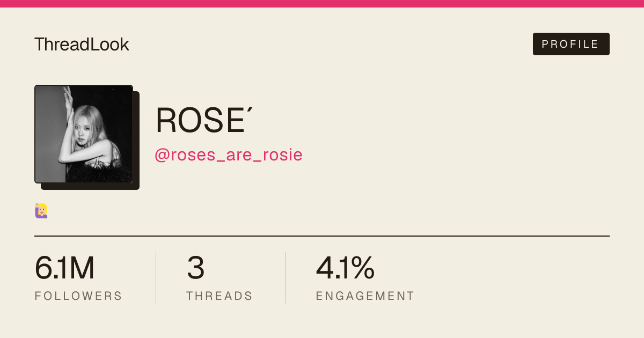Click the raising-hand emoji in bio

pyautogui.click(x=41, y=211)
